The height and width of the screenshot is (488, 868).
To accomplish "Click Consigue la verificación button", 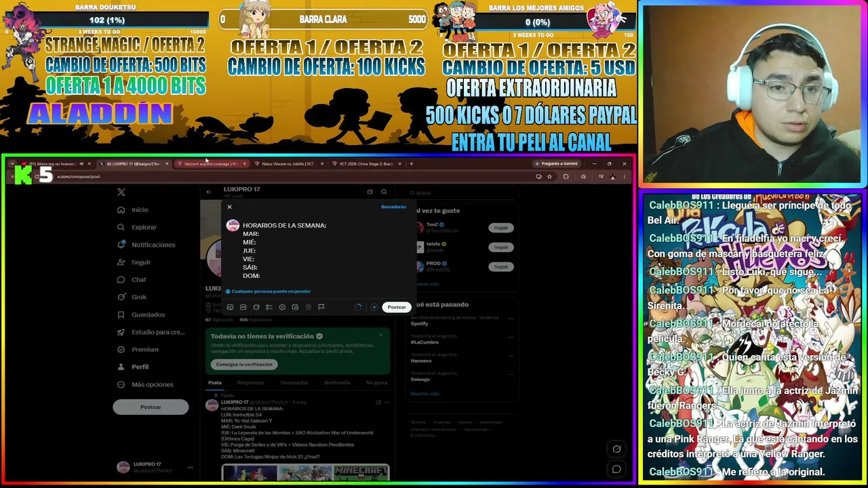I will [x=244, y=365].
